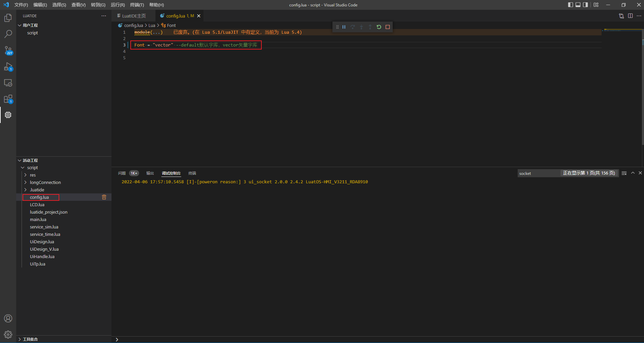Image resolution: width=644 pixels, height=343 pixels.
Task: Open the 运行(R) menu
Action: coord(118,5)
